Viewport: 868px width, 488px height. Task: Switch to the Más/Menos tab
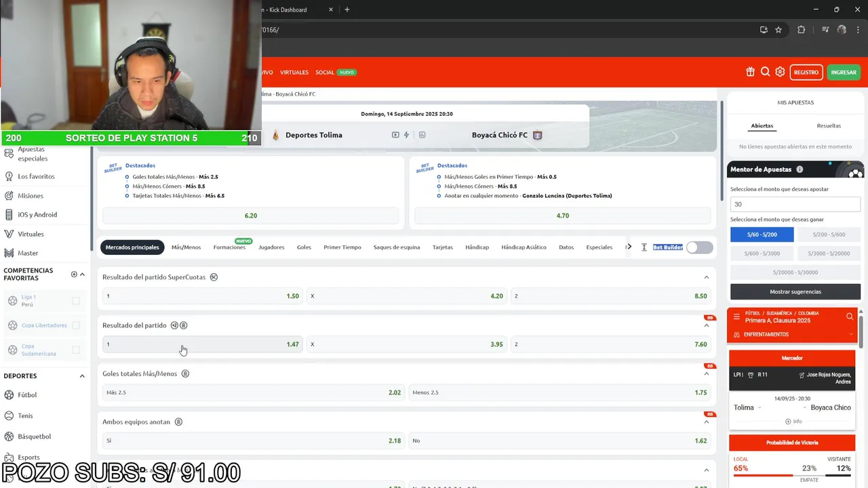tap(186, 247)
